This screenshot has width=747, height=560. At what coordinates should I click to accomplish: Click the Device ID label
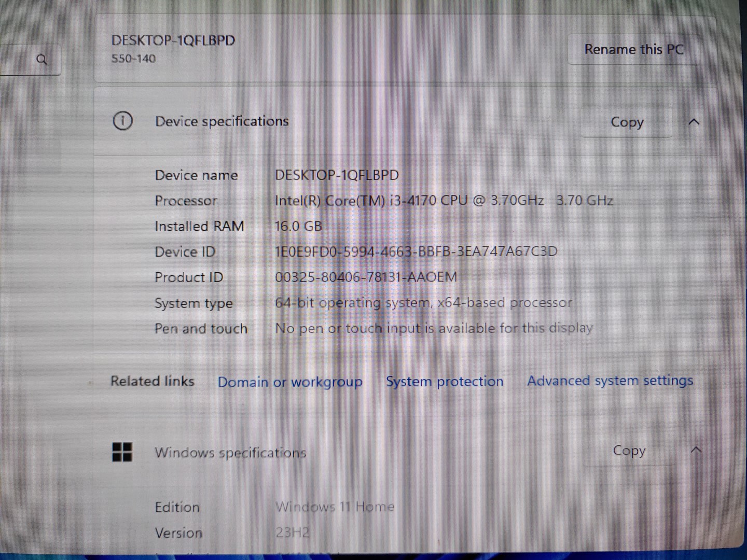click(185, 252)
